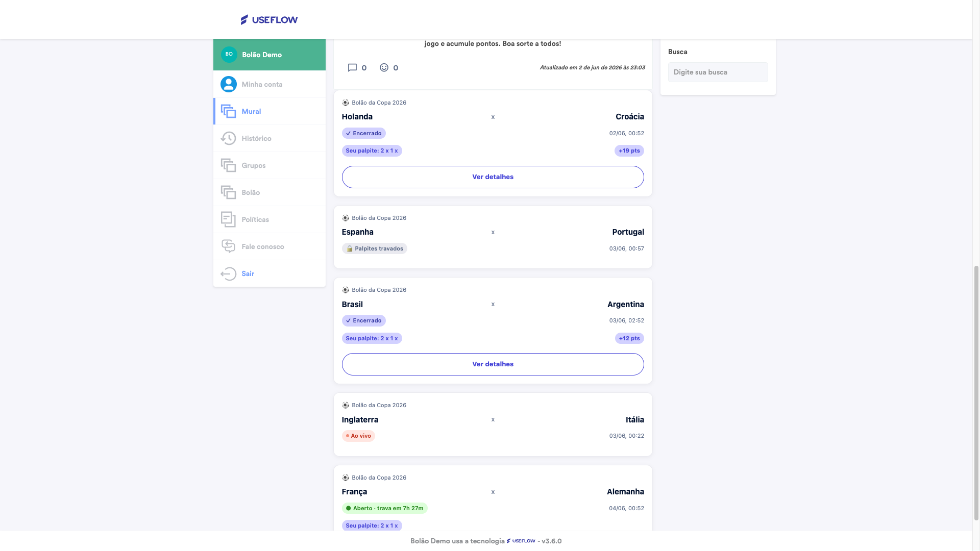Click the 03/06, 00:57 match time
This screenshot has width=980, height=551.
(x=626, y=248)
